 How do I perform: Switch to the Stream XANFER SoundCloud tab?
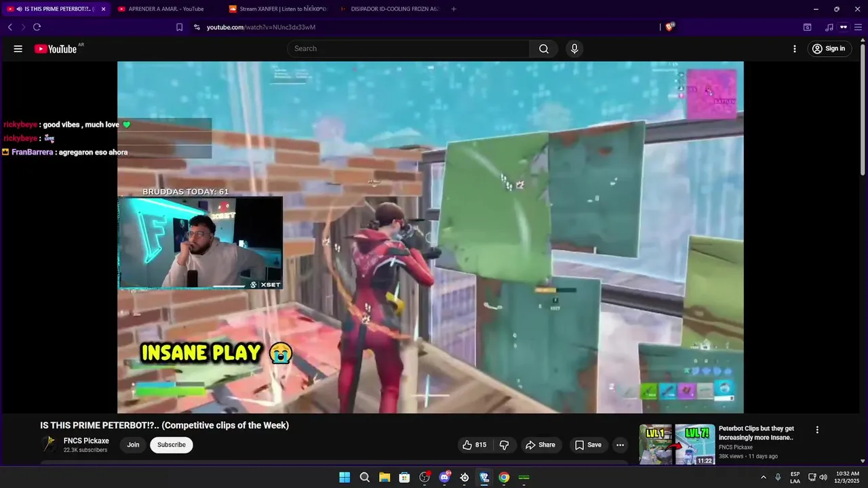(278, 9)
